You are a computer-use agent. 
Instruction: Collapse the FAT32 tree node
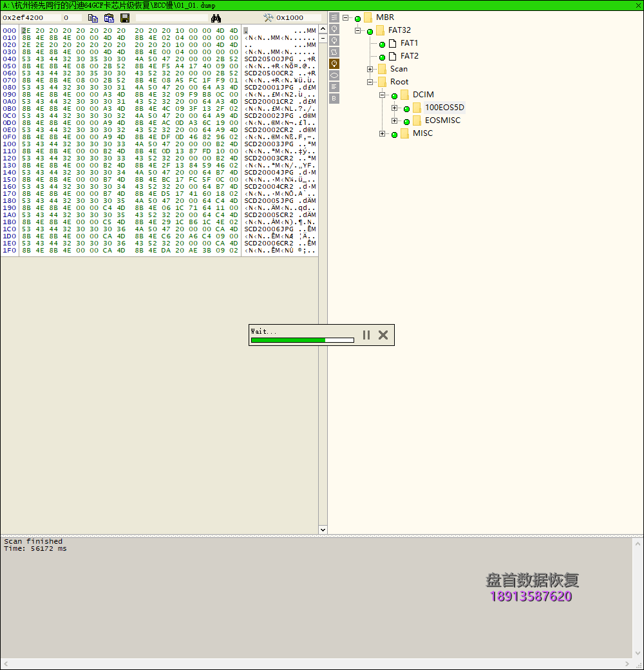[358, 31]
